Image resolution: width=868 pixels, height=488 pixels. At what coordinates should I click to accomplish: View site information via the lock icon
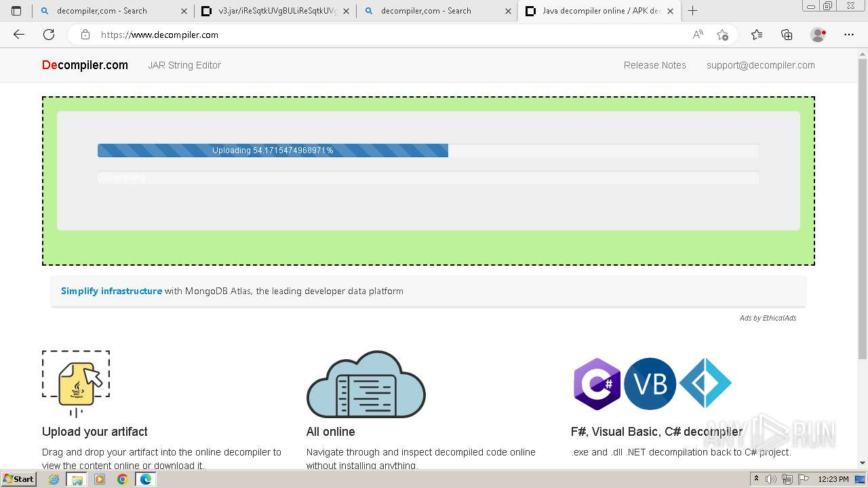[x=85, y=35]
